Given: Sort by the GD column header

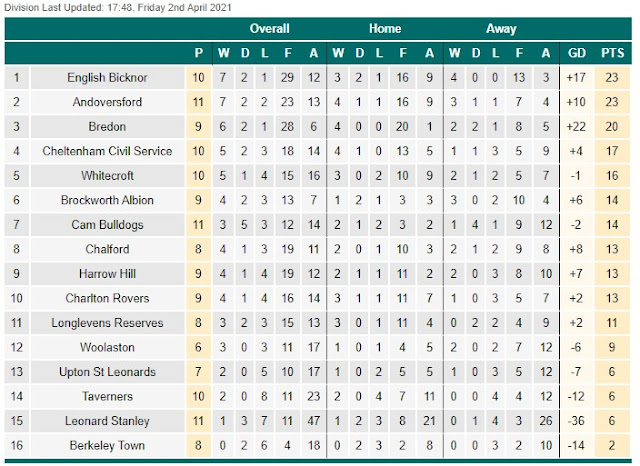Looking at the screenshot, I should (x=577, y=53).
